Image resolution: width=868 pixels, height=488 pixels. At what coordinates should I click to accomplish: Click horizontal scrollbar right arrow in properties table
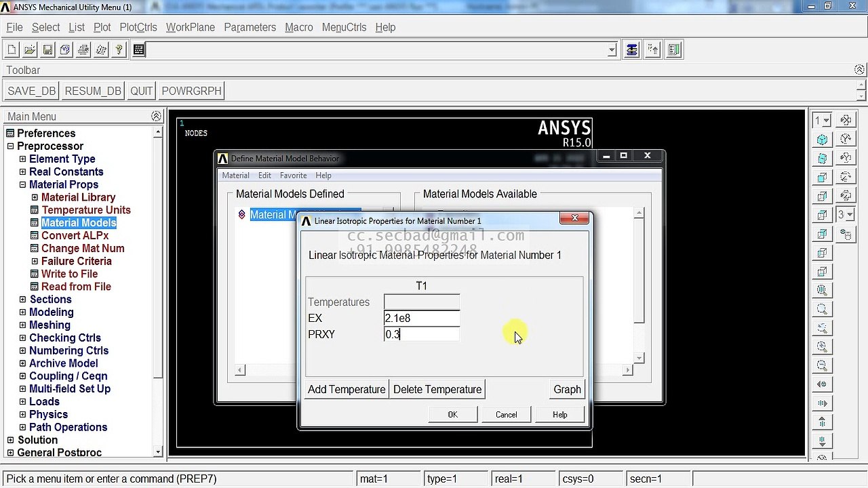tap(628, 369)
